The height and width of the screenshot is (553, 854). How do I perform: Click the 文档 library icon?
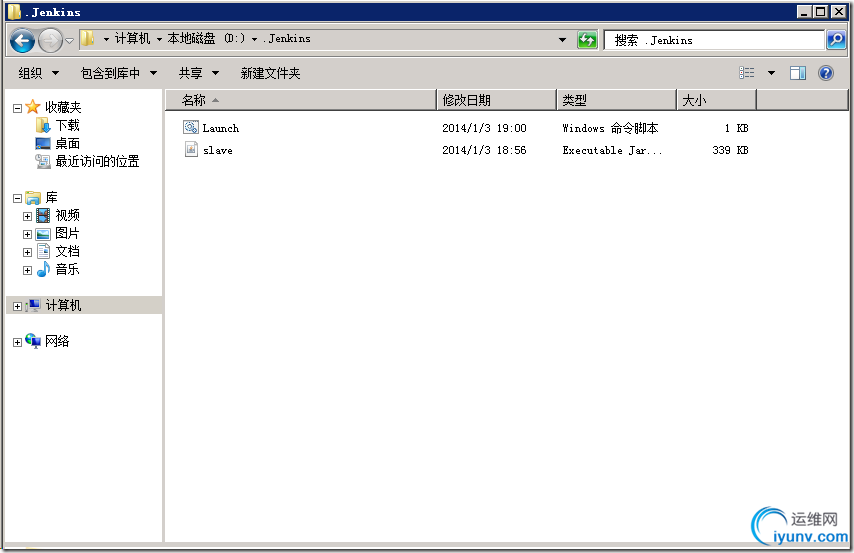tap(44, 251)
